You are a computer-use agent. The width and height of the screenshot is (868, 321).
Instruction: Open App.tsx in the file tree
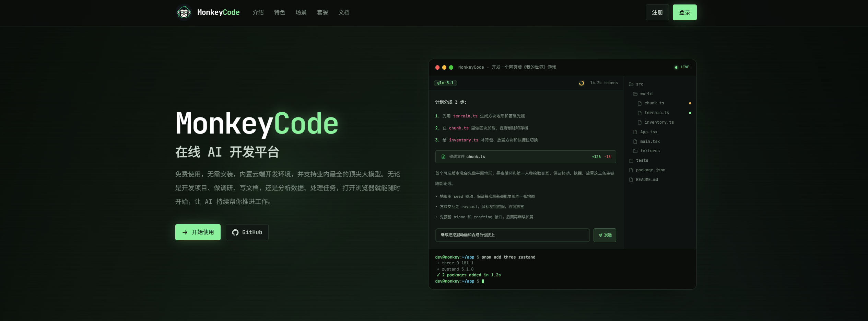(645, 132)
